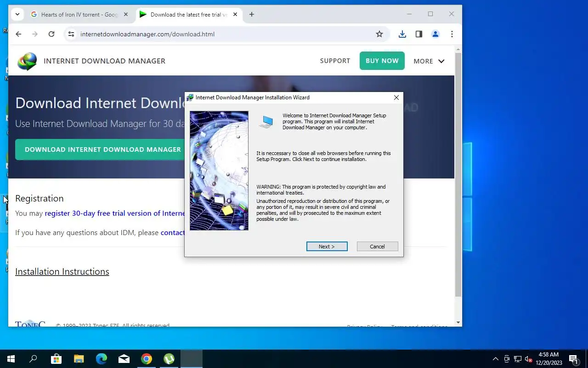Screen dimensions: 588x368
Task: Close the Installation Wizard dialog
Action: click(396, 98)
